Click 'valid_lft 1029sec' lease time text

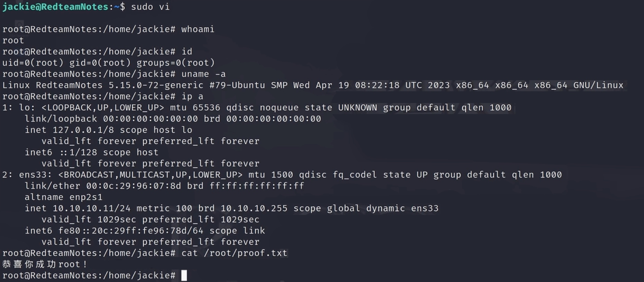point(89,219)
